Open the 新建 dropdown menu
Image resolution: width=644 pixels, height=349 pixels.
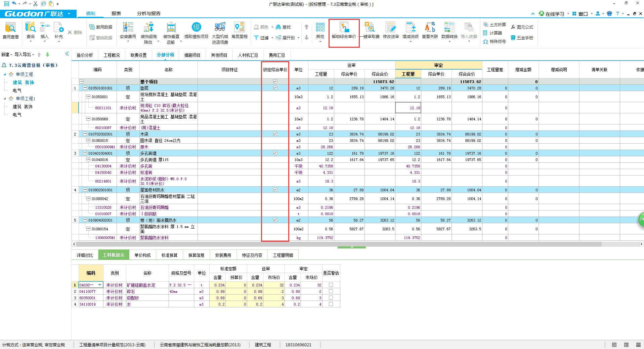coord(7,54)
